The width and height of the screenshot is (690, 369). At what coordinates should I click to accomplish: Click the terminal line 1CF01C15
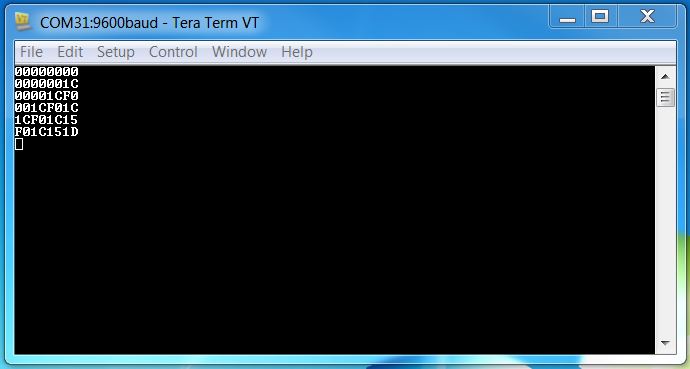(47, 120)
